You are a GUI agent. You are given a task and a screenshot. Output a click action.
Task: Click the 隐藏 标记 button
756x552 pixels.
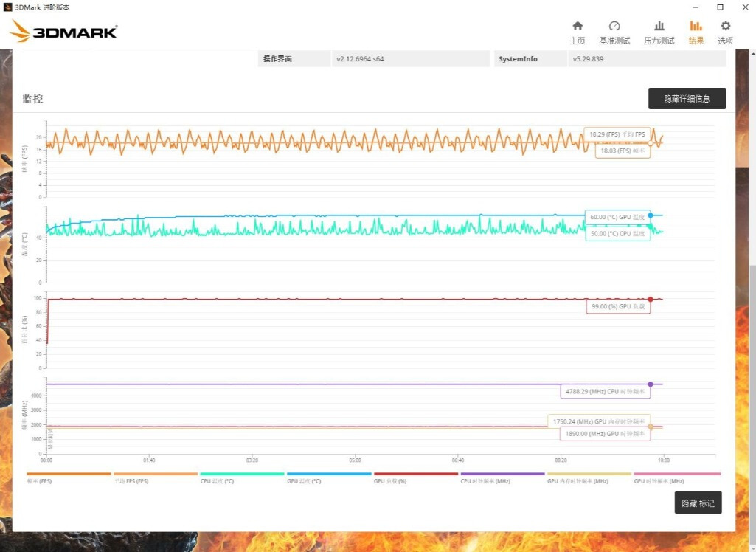click(697, 503)
